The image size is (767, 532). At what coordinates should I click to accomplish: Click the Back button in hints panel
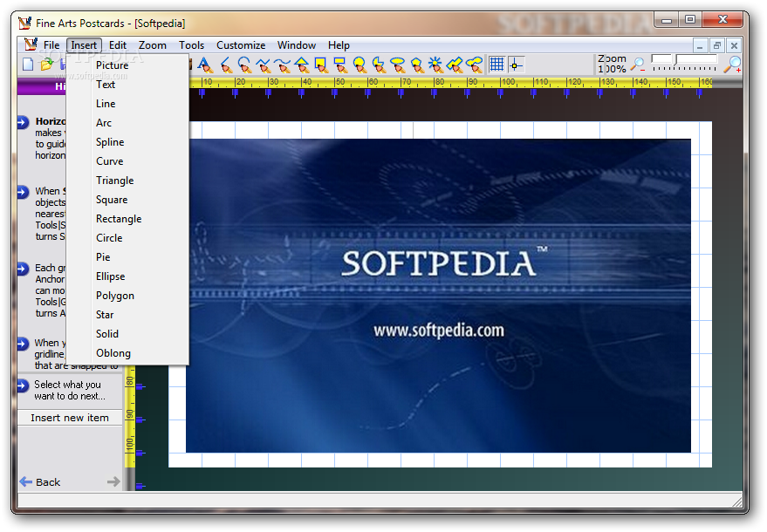[40, 482]
